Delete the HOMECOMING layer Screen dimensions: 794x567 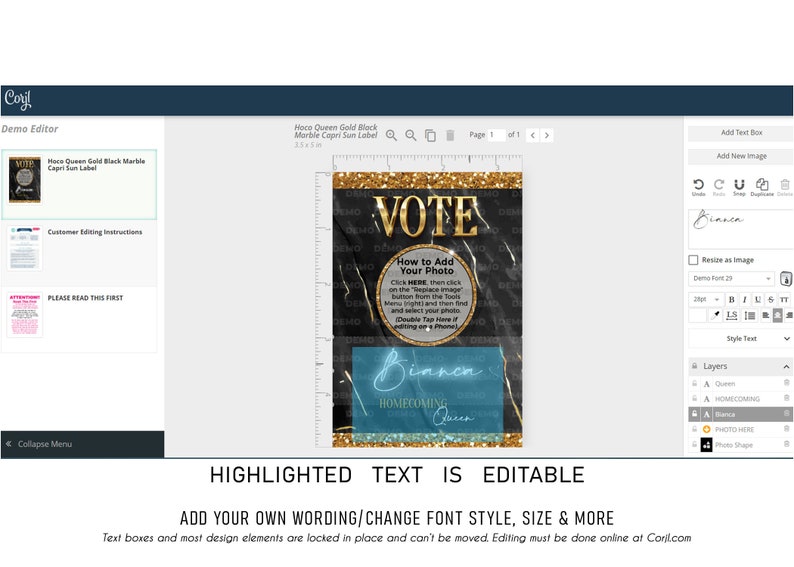pyautogui.click(x=786, y=398)
